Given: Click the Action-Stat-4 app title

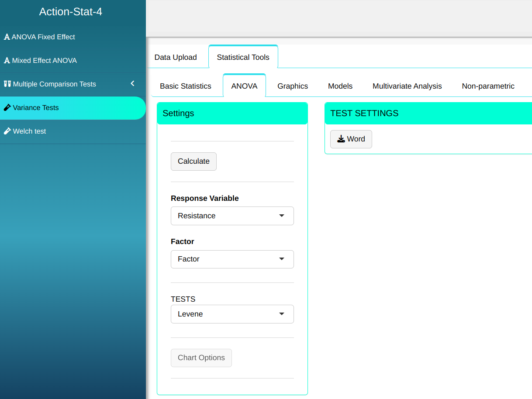Looking at the screenshot, I should 71,12.
